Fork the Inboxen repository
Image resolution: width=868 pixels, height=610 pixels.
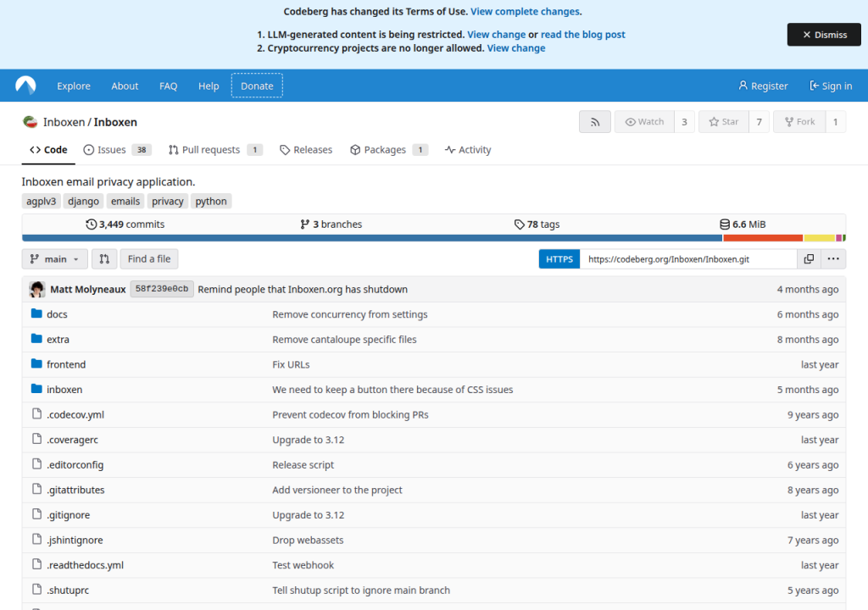799,122
